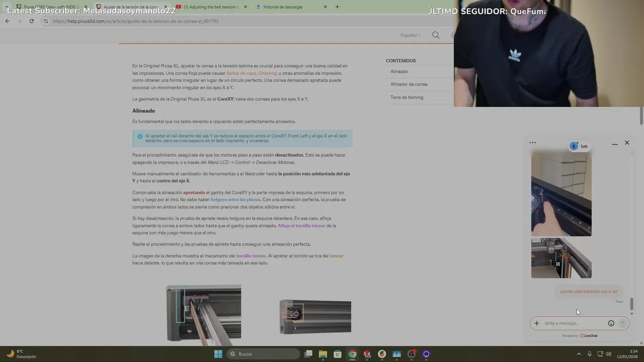The width and height of the screenshot is (644, 362).
Task: Show hidden system tray icons
Action: [x=579, y=354]
